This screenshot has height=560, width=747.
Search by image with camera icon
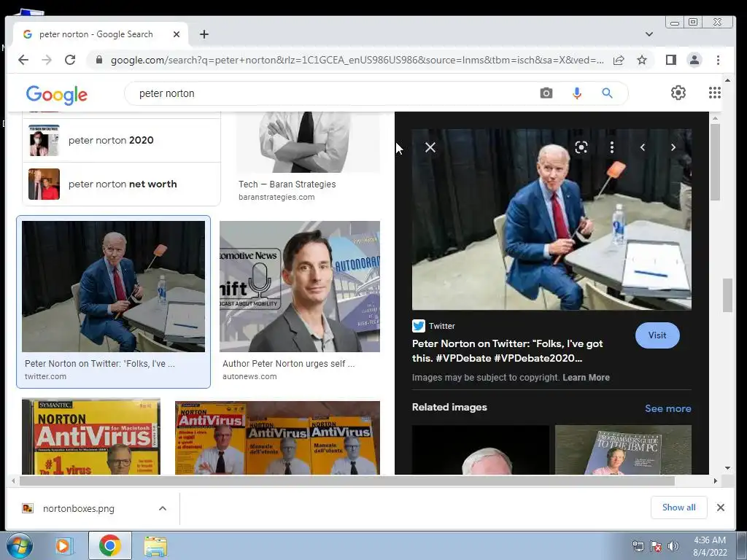546,93
